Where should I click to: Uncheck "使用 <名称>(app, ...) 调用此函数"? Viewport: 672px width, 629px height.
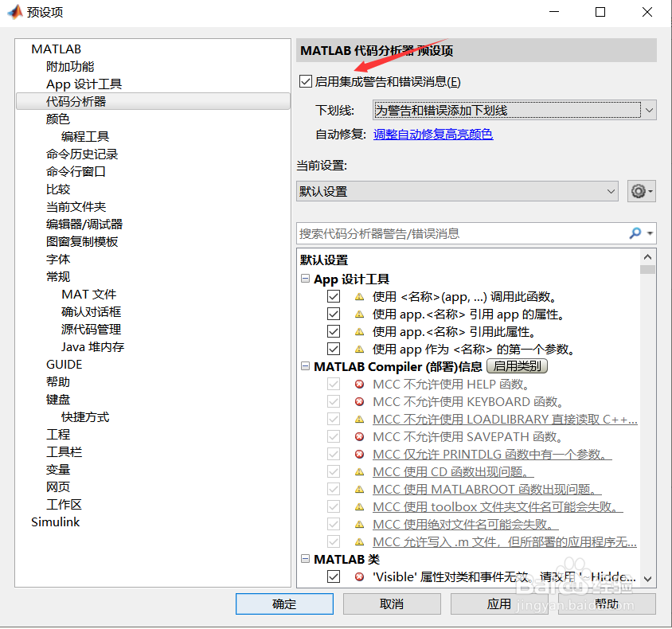[334, 296]
